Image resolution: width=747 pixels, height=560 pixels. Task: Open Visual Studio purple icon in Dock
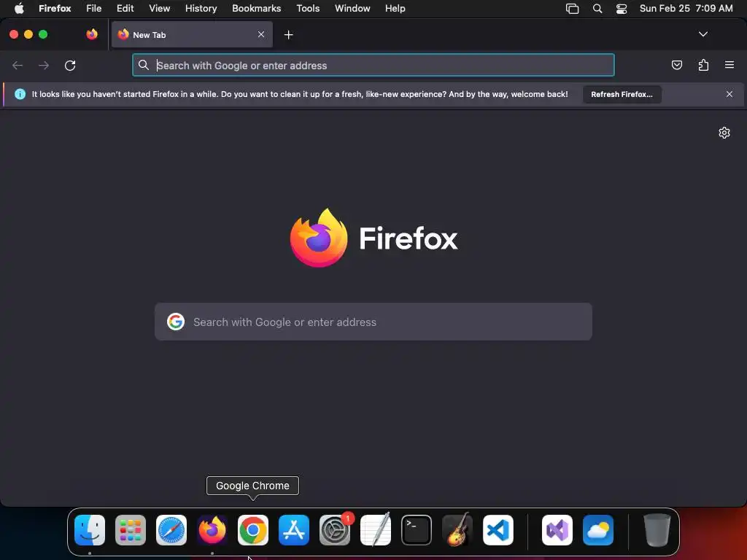point(557,530)
